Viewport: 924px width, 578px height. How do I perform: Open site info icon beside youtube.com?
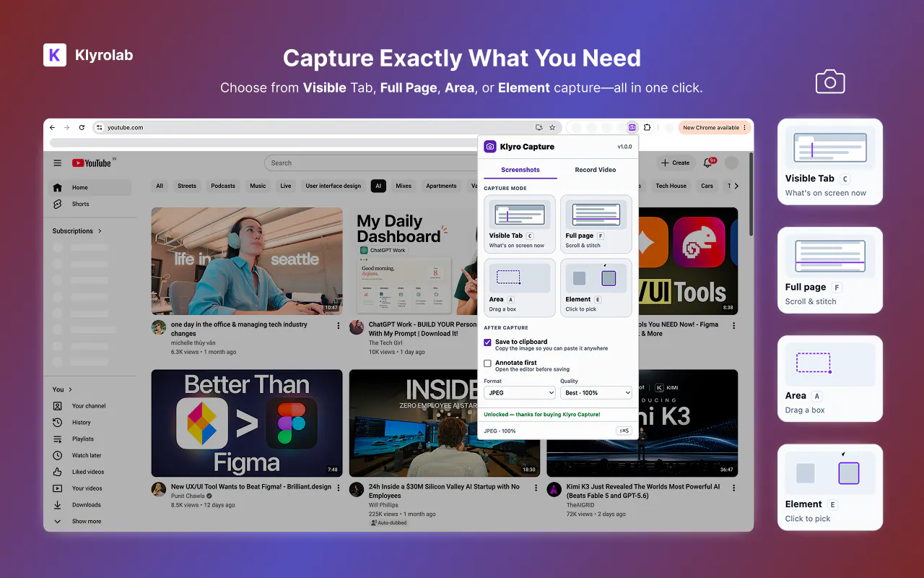100,127
